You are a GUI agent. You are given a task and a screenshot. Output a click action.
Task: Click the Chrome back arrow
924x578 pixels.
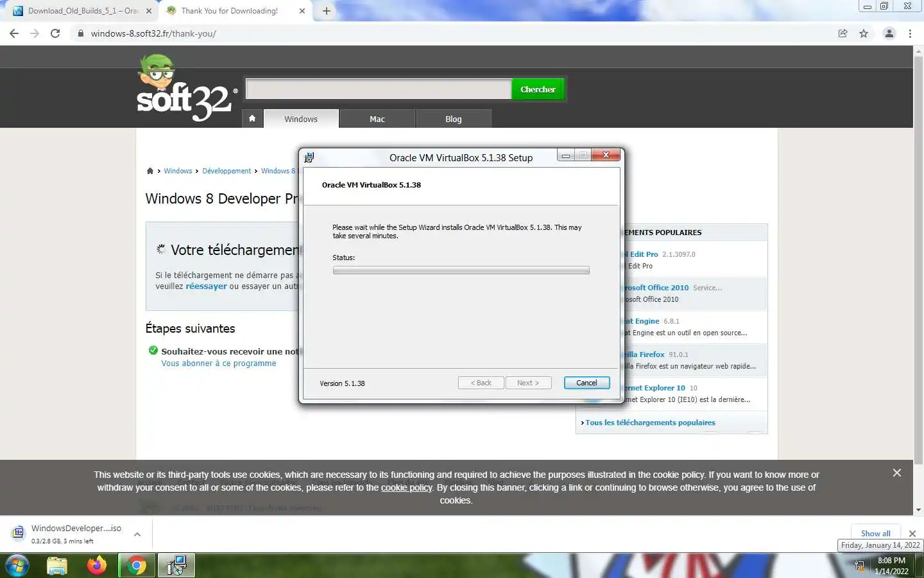click(x=14, y=33)
